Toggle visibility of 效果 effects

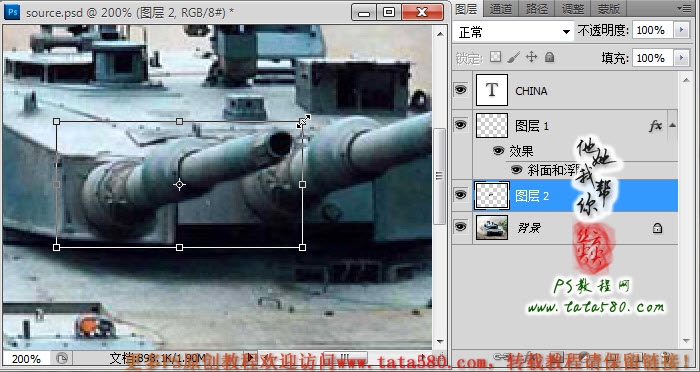499,151
